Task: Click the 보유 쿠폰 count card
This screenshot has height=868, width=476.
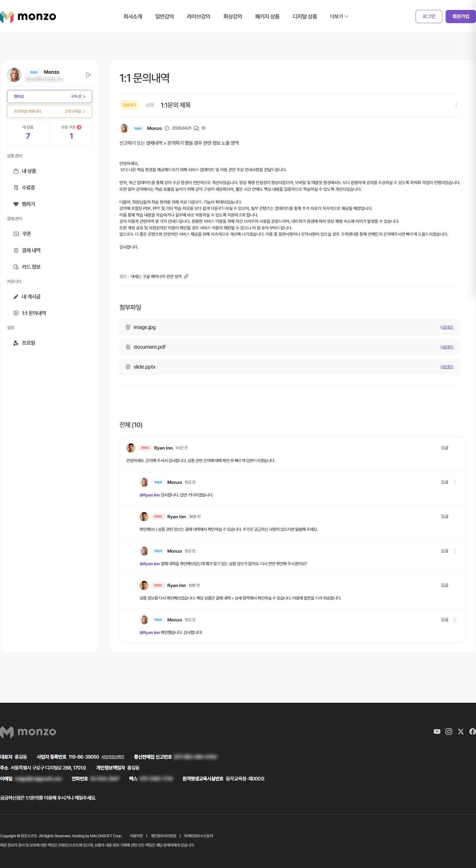Action: (x=71, y=133)
